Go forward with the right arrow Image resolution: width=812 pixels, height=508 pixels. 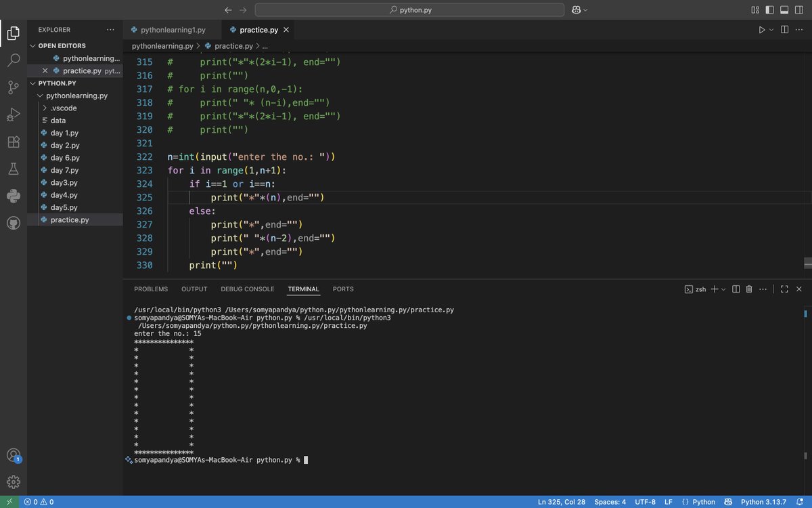coord(243,10)
